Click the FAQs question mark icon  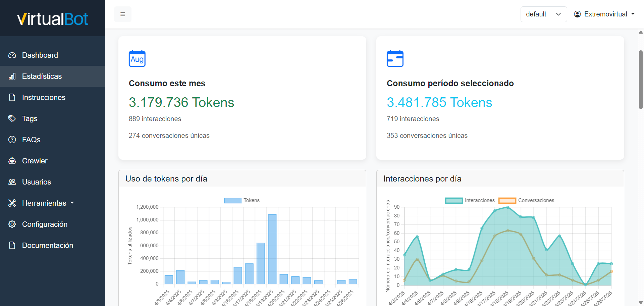coord(12,140)
